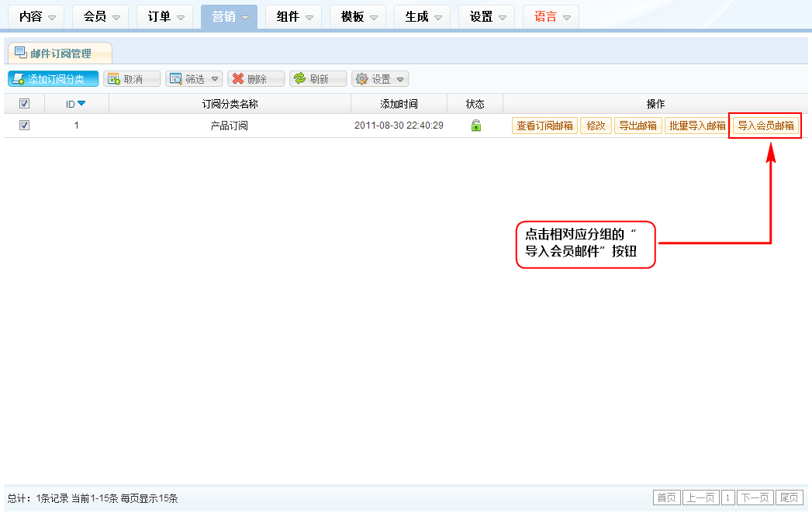812x513 pixels.
Task: Click the 邮件订阅管理 tab icon
Action: click(x=20, y=53)
